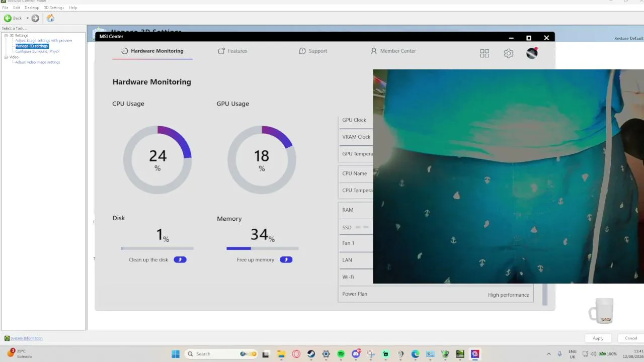Go back in NVIDIA Control Panel
The height and width of the screenshot is (362, 644).
pos(13,18)
